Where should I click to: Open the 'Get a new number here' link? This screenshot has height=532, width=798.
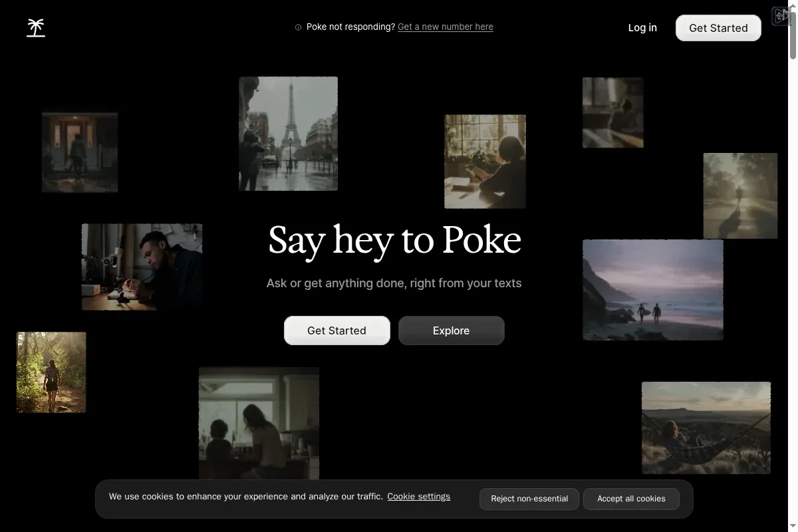click(x=445, y=27)
